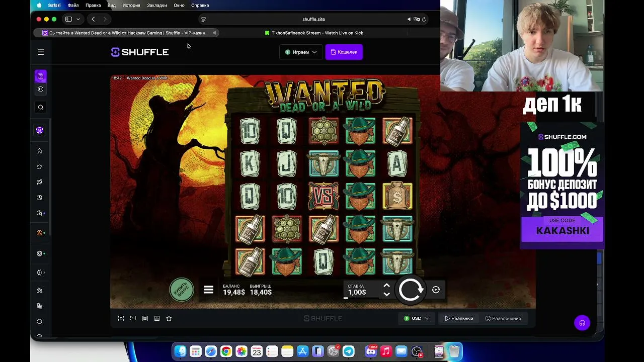
Task: Click the Shuffle logo
Action: pyautogui.click(x=140, y=52)
